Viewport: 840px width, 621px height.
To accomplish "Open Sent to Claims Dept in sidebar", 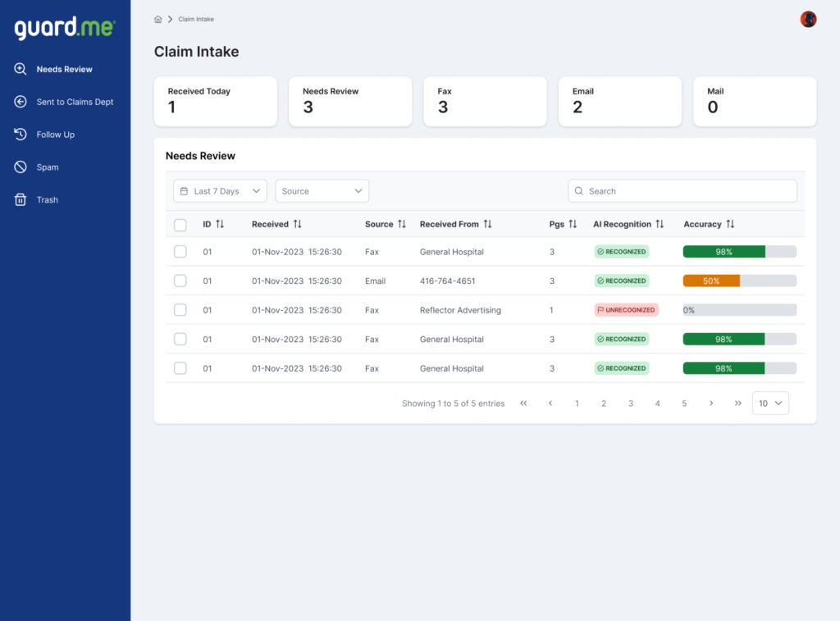I will tap(75, 102).
